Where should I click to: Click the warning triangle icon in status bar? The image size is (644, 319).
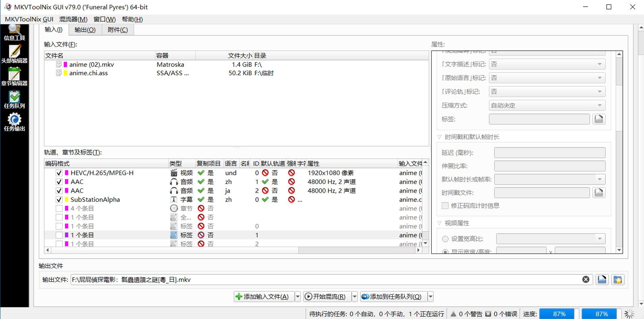453,314
